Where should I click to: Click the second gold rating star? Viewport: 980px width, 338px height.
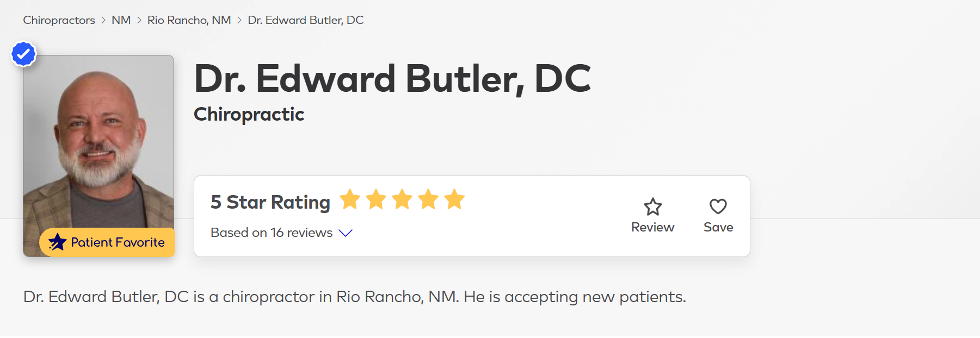[376, 199]
